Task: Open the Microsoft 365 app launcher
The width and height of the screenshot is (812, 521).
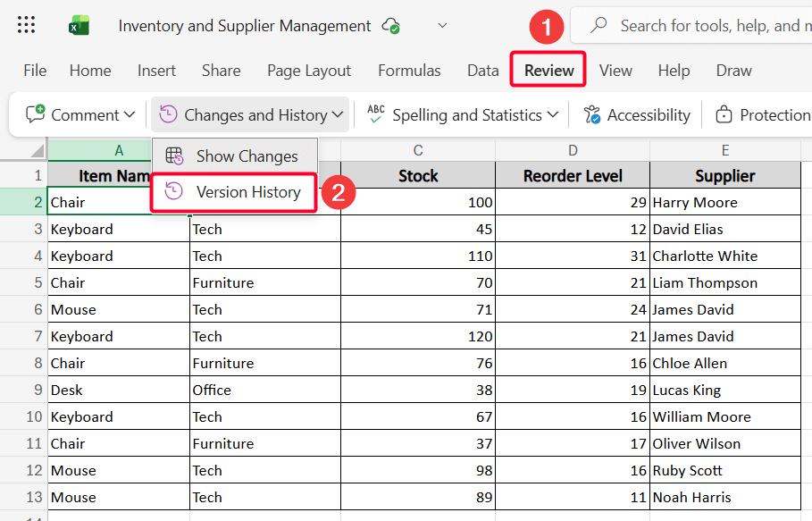Action: pos(26,25)
